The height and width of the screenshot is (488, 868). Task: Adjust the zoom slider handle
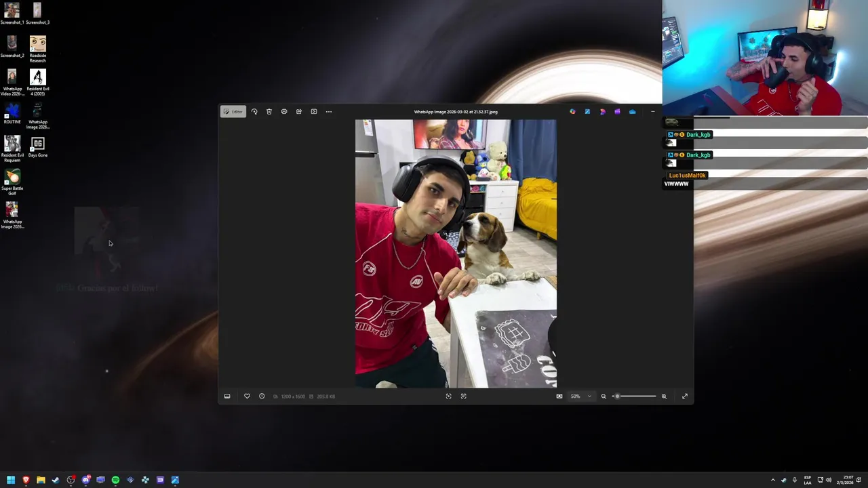(617, 396)
